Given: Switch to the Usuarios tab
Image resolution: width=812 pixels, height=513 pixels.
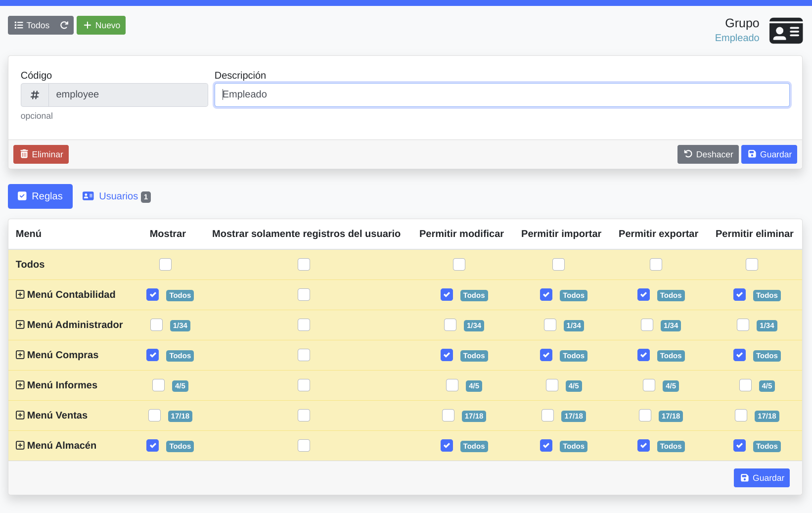Looking at the screenshot, I should tap(116, 196).
